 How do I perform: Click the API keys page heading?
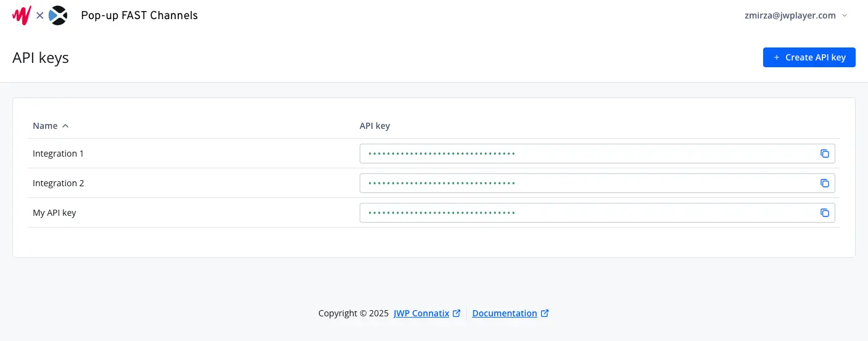coord(41,58)
